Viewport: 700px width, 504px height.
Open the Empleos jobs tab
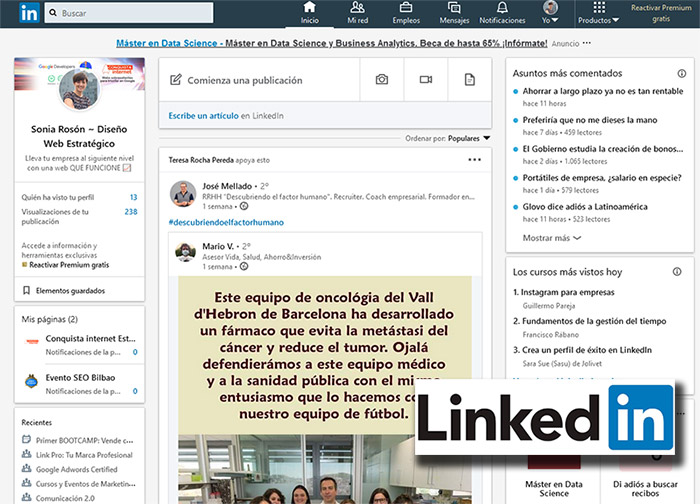tap(406, 13)
